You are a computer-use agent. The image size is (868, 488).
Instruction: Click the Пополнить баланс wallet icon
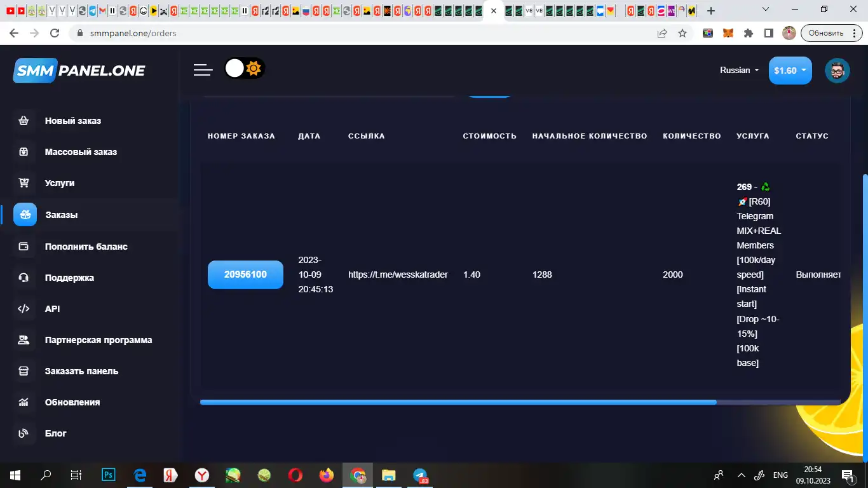[x=24, y=247]
